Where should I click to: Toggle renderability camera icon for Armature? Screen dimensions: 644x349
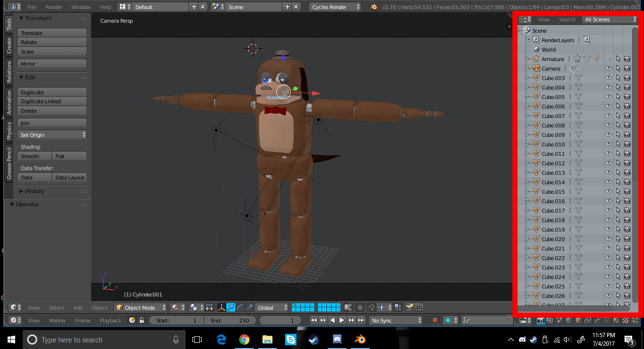(x=627, y=59)
